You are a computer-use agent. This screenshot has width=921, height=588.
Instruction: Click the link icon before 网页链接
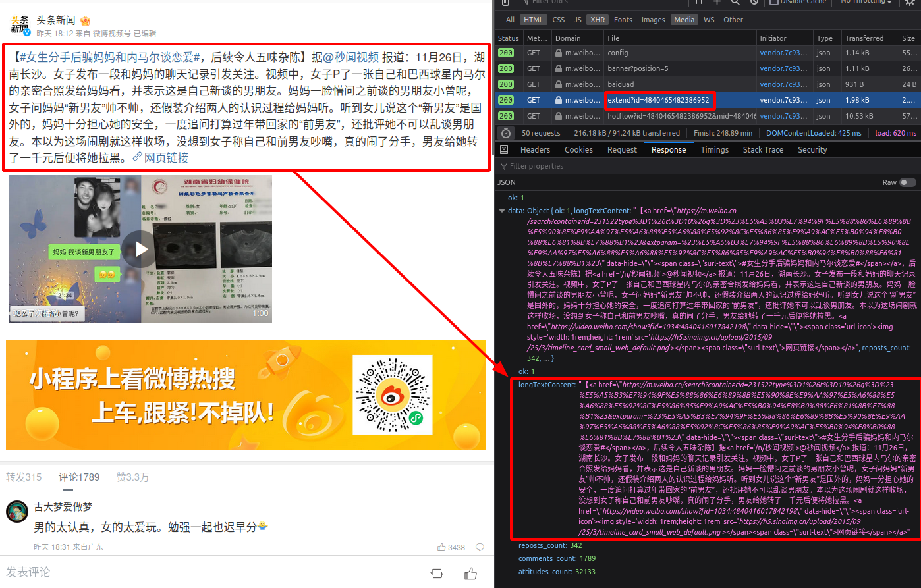tap(137, 157)
